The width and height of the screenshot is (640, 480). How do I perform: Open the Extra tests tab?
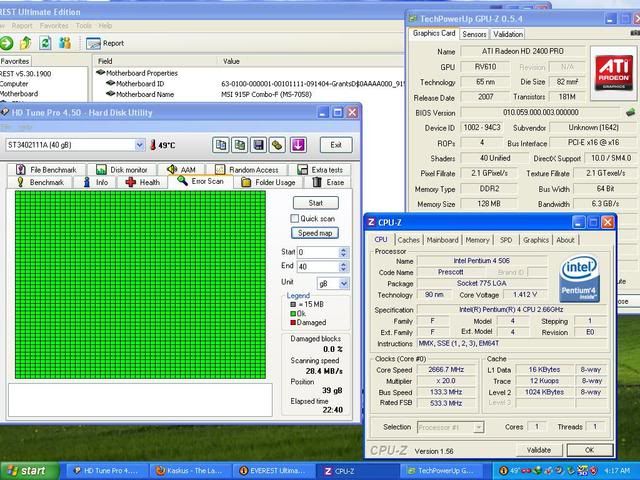click(321, 170)
